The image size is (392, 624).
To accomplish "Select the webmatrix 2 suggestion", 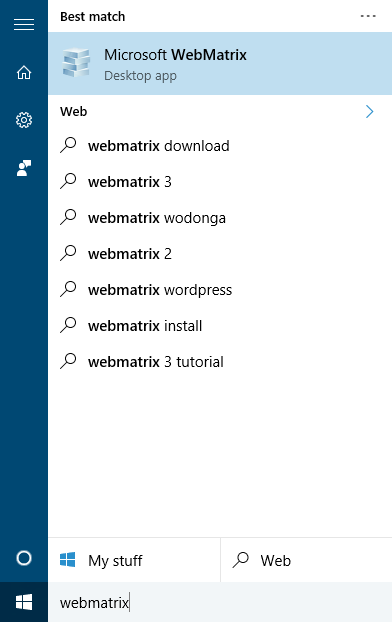I will (220, 254).
